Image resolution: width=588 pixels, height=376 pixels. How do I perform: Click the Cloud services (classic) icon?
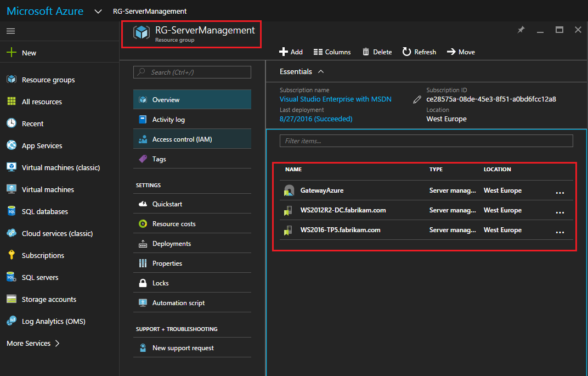[x=12, y=233]
